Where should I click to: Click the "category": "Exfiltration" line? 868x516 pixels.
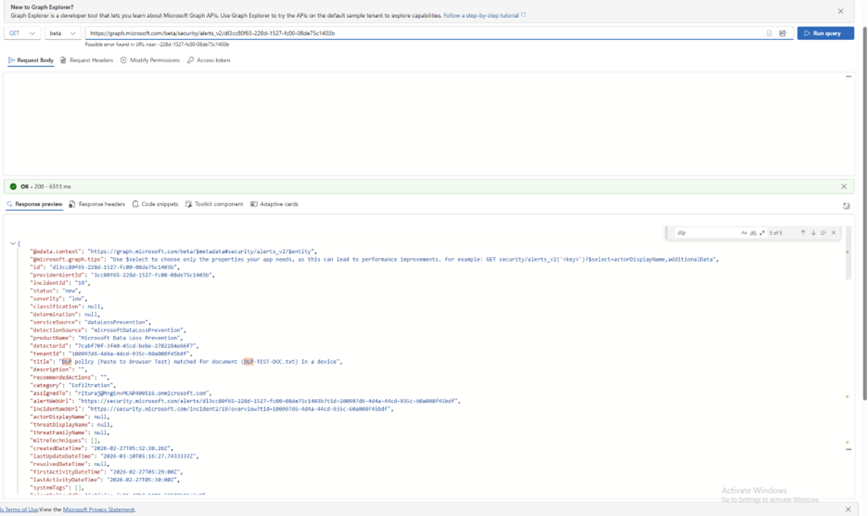(x=73, y=385)
